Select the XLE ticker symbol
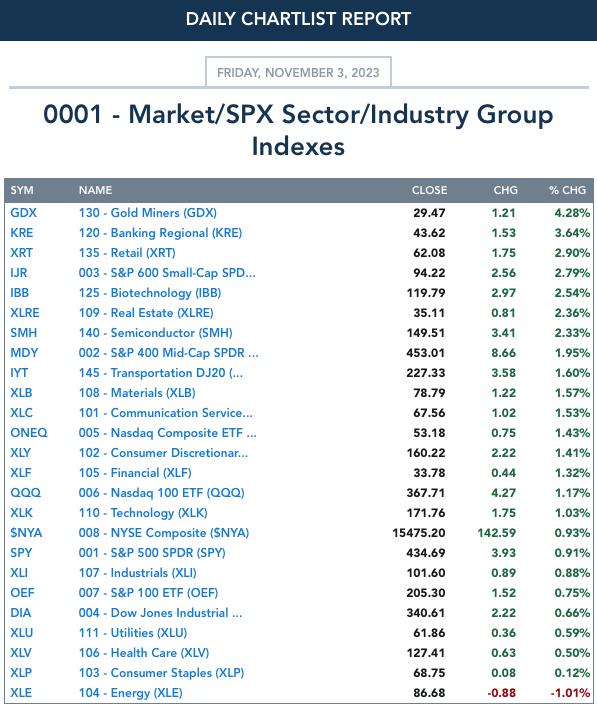 [21, 693]
